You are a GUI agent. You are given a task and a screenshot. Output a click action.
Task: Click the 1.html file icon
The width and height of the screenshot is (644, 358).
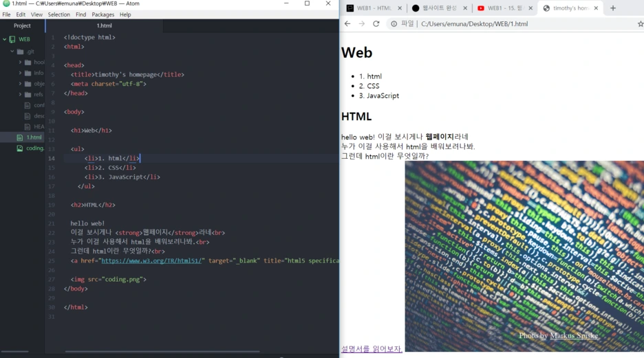tap(19, 137)
